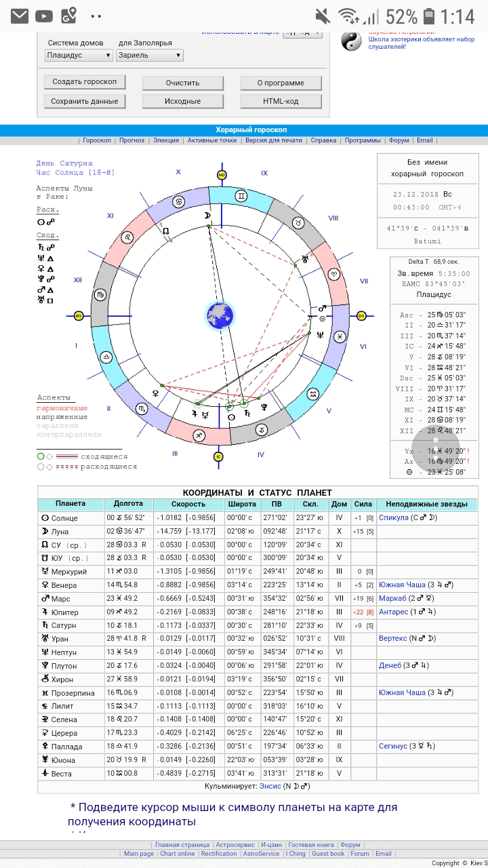Screen dimensions: 488x868
Task: Click the Антарес link in Jupiter row
Action: click(393, 612)
